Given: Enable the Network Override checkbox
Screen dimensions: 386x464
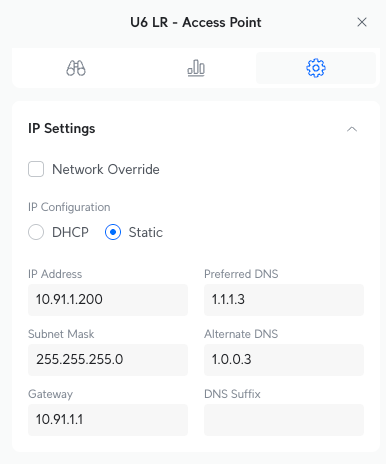Looking at the screenshot, I should pos(36,169).
